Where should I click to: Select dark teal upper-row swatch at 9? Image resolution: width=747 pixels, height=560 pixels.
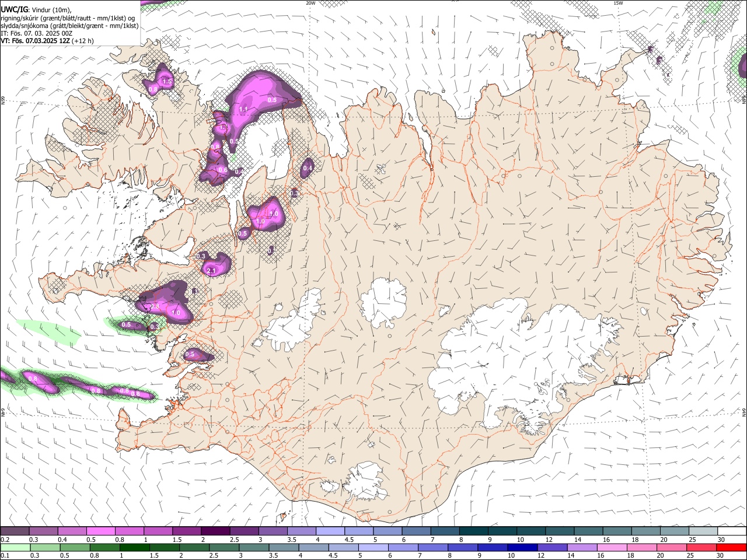[502, 531]
